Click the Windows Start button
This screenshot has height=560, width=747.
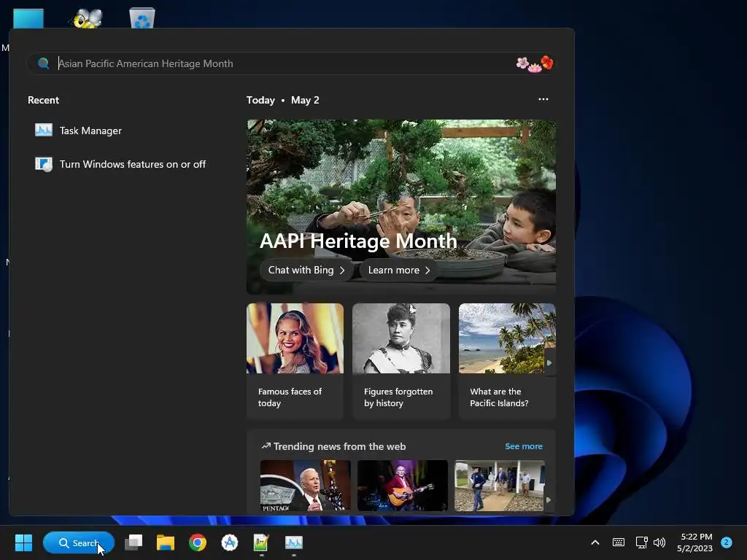pyautogui.click(x=23, y=542)
